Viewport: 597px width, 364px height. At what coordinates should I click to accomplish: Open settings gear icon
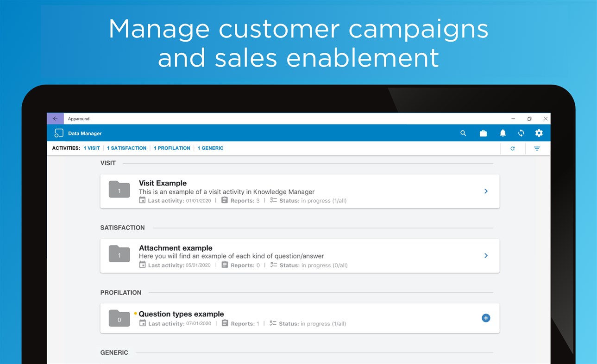click(x=539, y=133)
